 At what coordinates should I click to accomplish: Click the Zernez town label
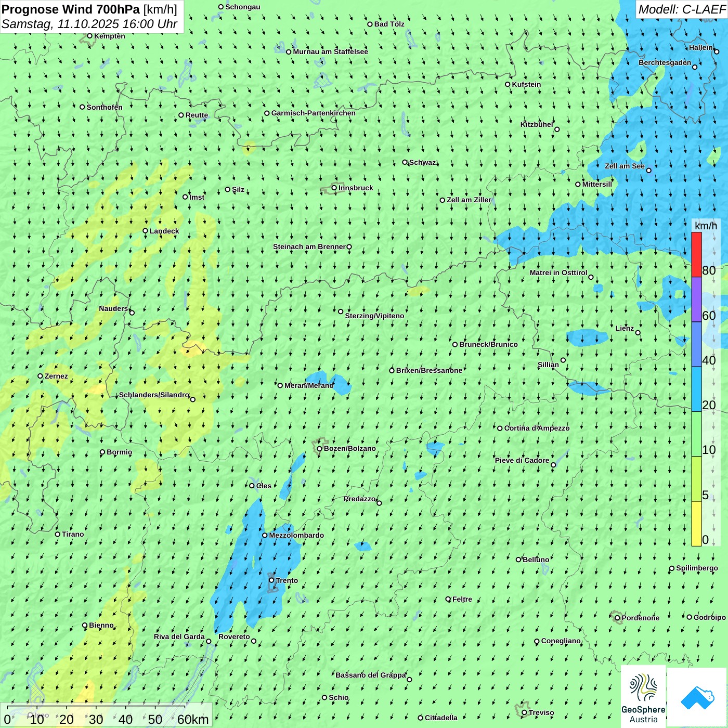coord(56,376)
